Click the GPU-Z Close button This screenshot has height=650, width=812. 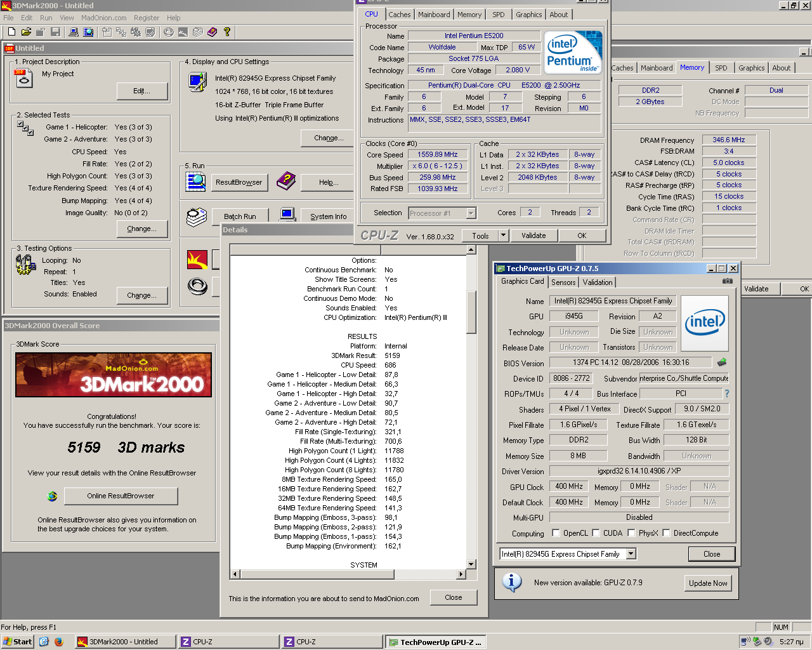pos(712,554)
